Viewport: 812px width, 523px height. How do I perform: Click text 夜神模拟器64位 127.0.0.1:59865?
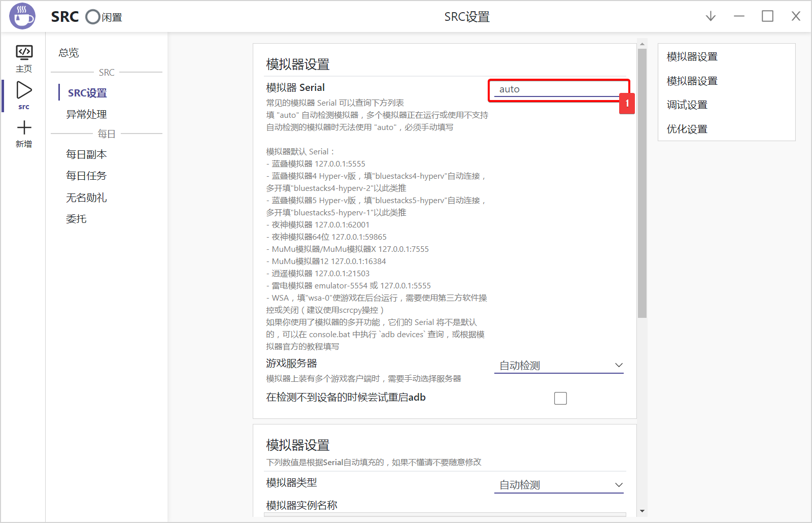[x=329, y=237]
